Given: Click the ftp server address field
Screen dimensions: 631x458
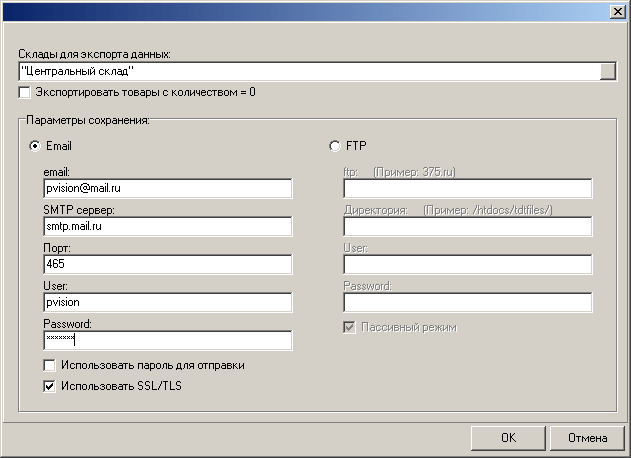Looking at the screenshot, I should pyautogui.click(x=467, y=189).
